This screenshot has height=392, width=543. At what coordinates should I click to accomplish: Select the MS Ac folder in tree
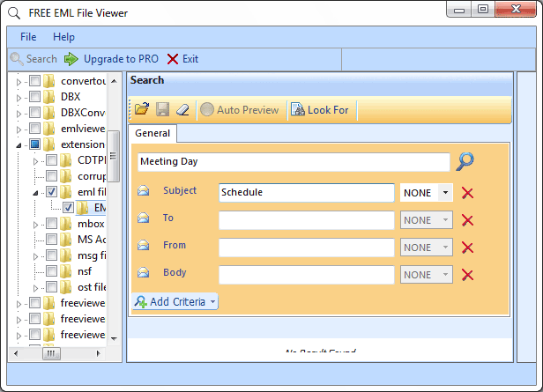click(x=92, y=240)
